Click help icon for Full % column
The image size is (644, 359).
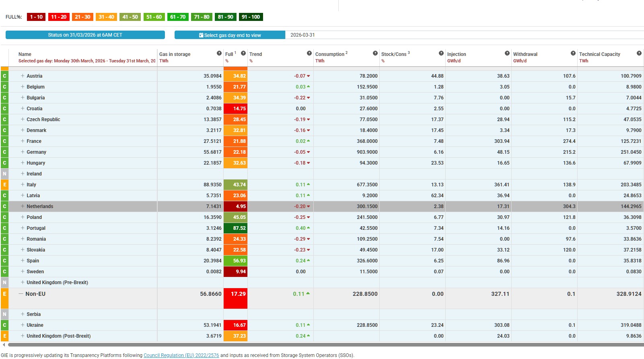tap(243, 53)
